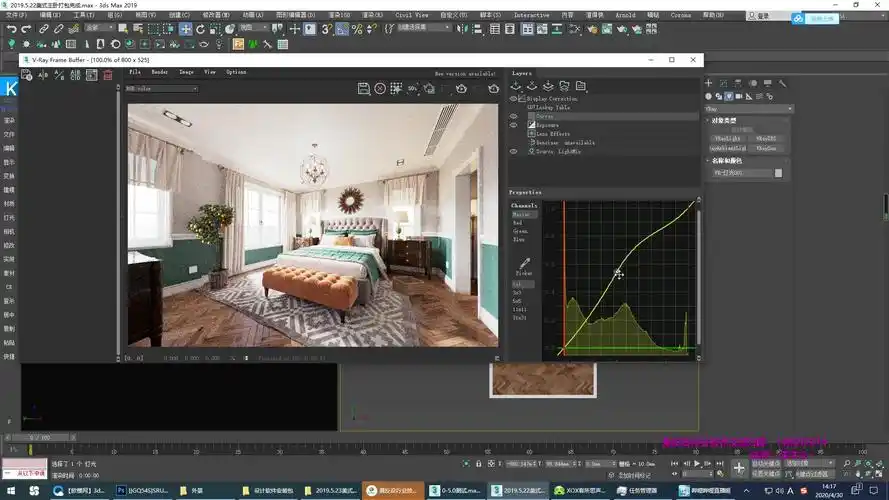Viewport: 889px width, 500px height.
Task: Click the object name input field
Action: pyautogui.click(x=742, y=173)
